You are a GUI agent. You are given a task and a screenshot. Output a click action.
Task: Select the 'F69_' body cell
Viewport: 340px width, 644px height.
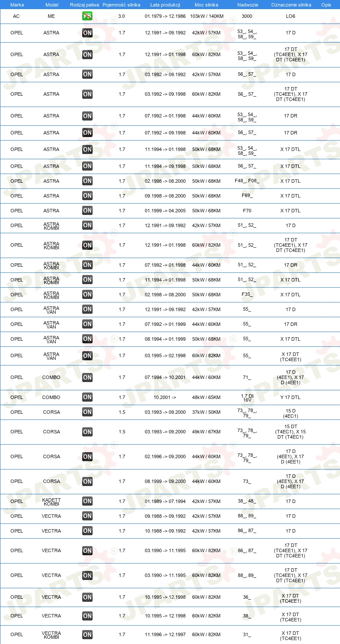point(247,196)
